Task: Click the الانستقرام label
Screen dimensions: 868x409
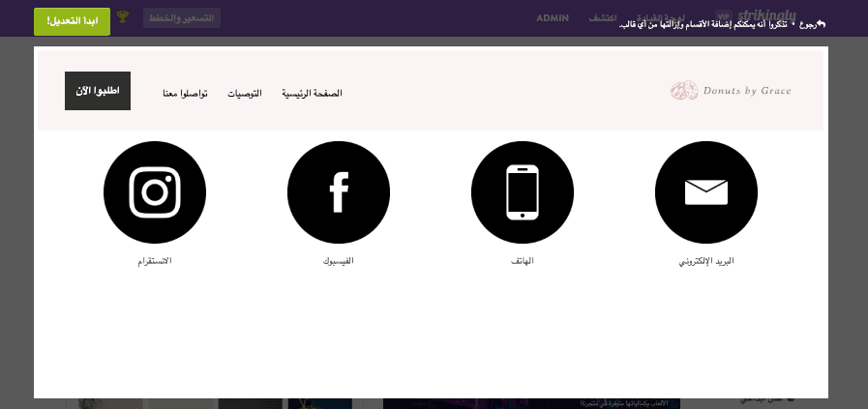Action: pyautogui.click(x=155, y=261)
